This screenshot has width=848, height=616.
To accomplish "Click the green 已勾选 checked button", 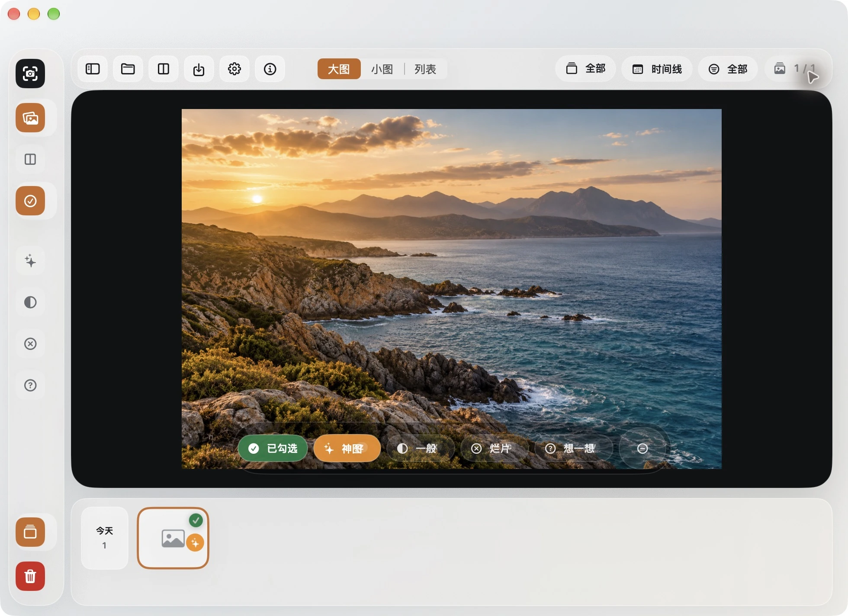I will (273, 448).
